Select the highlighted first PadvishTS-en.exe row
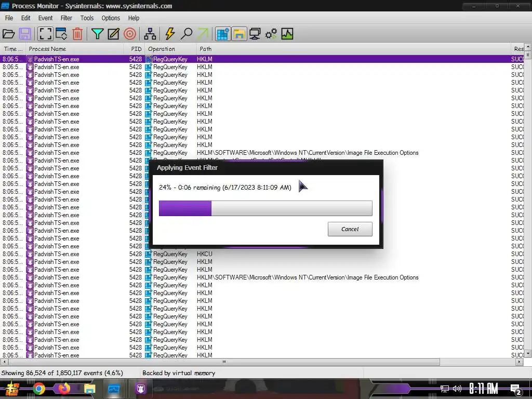Image resolution: width=532 pixels, height=399 pixels. pos(262,59)
